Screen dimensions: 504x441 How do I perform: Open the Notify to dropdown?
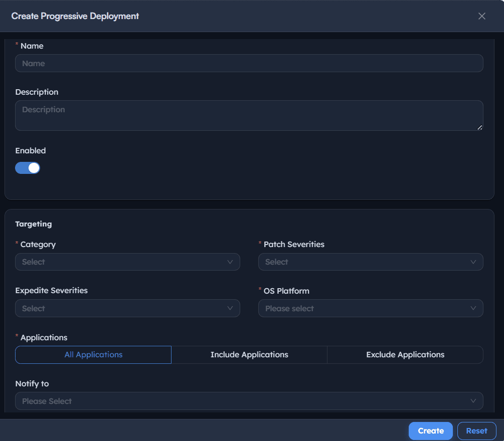[249, 401]
